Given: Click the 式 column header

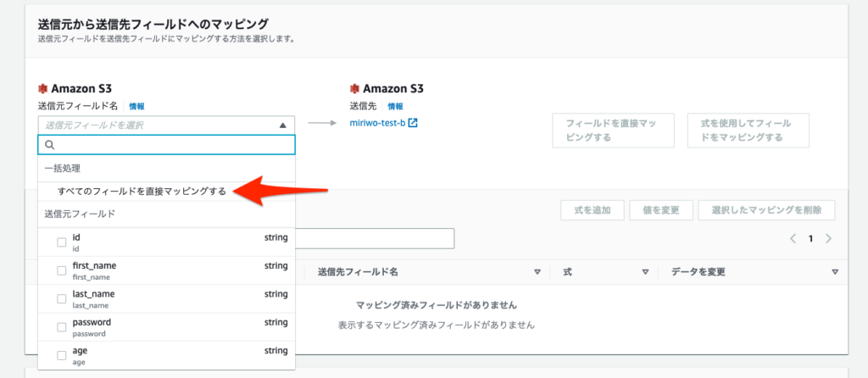Looking at the screenshot, I should click(567, 272).
